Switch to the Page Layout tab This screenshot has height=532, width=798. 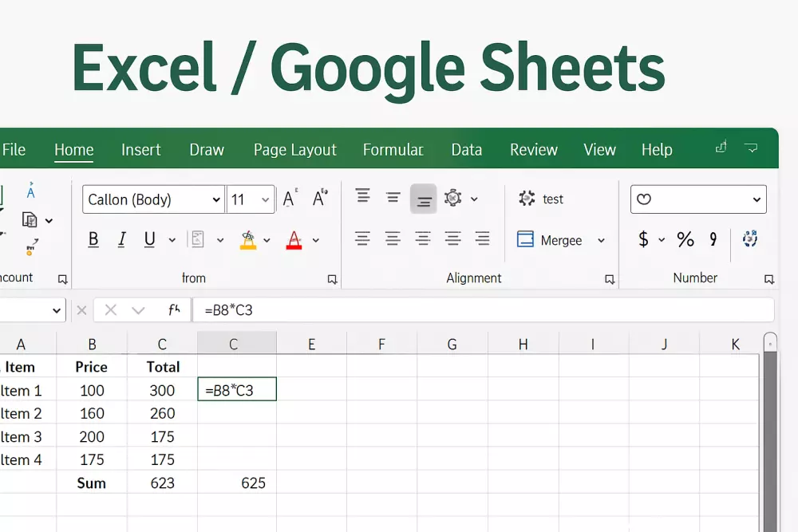[x=295, y=149]
